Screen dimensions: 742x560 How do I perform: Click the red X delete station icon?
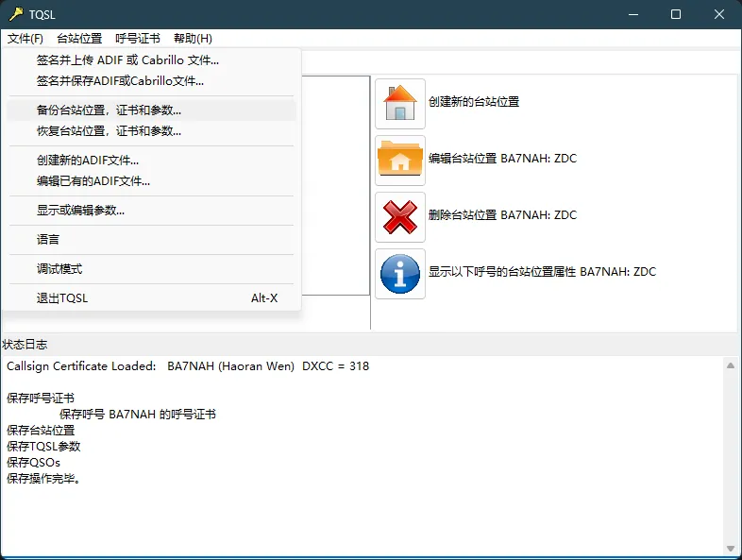pos(400,216)
